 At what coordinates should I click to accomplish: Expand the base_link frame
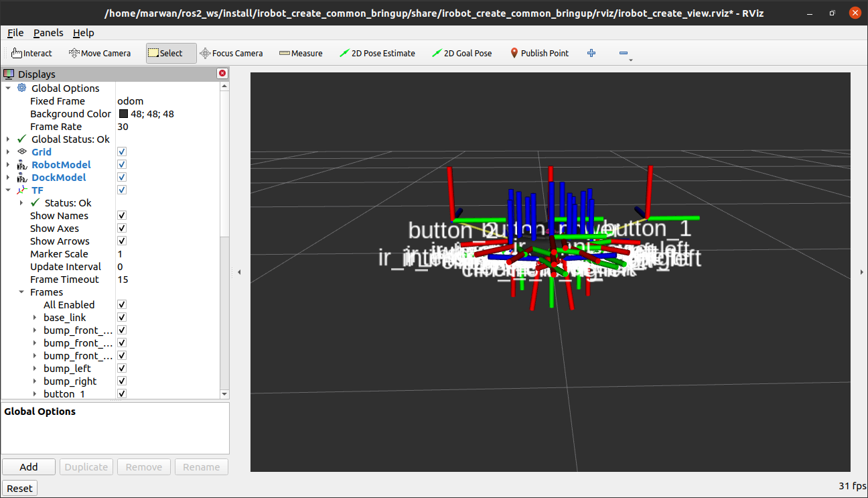click(35, 317)
